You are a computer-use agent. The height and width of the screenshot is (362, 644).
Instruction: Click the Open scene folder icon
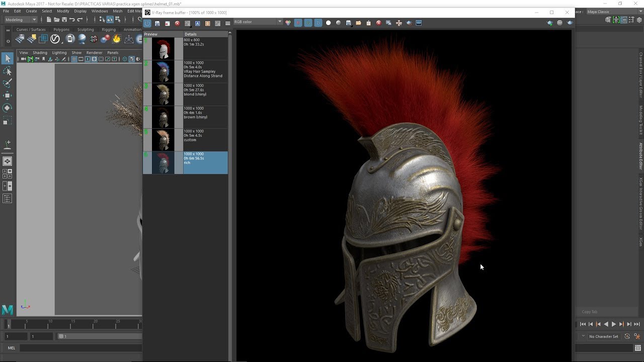tap(56, 20)
